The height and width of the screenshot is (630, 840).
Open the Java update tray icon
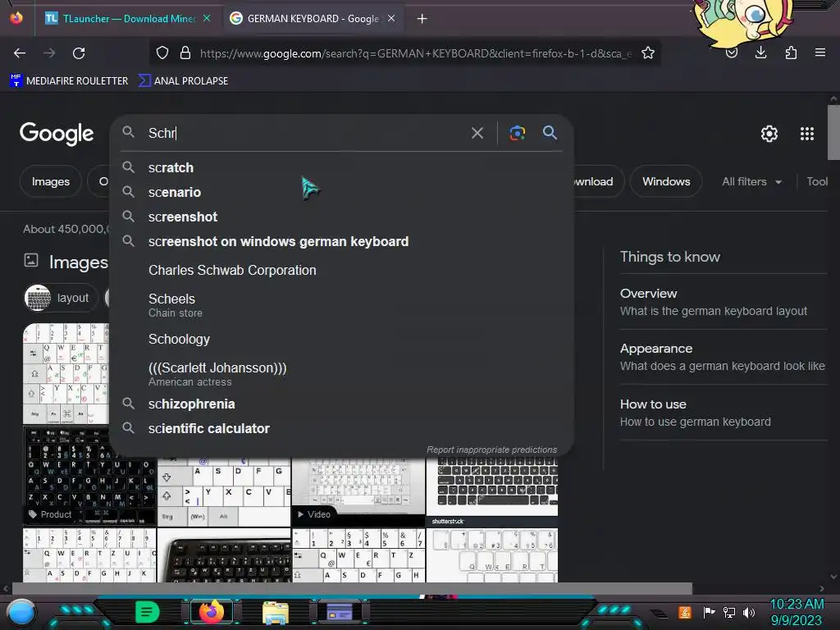point(685,612)
